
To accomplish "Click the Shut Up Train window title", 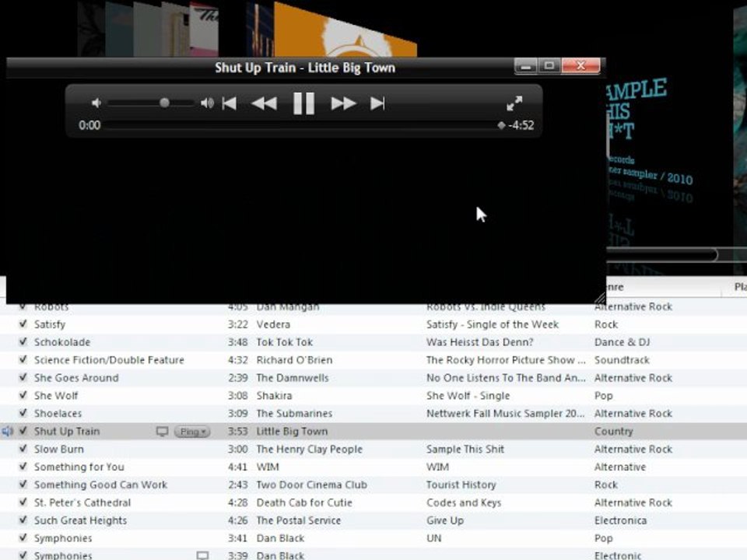I will point(305,68).
